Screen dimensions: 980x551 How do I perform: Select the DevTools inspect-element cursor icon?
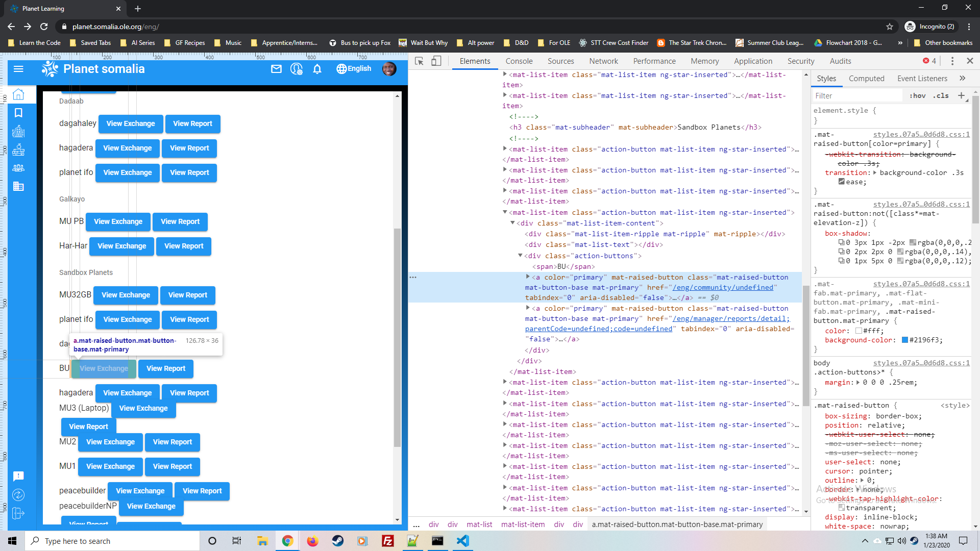click(419, 61)
